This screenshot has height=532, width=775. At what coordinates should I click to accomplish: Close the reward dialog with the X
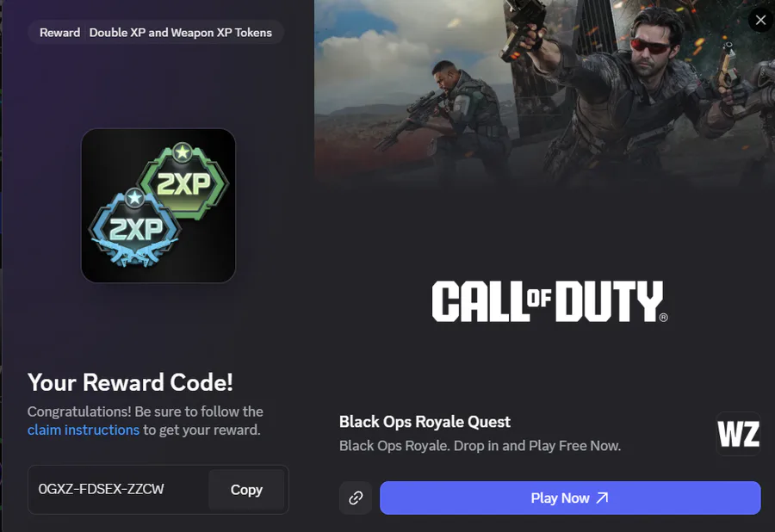[x=760, y=21]
